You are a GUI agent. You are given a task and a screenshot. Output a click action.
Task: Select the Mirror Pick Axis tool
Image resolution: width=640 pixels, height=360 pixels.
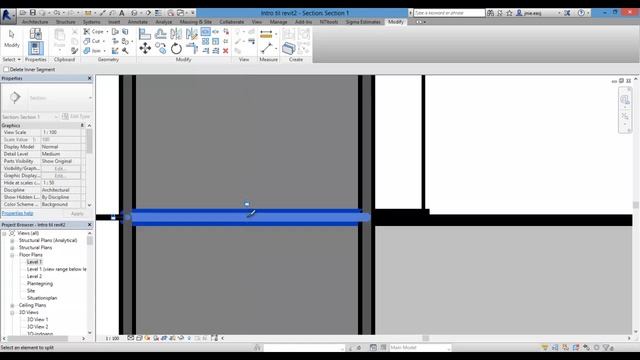coord(176,34)
